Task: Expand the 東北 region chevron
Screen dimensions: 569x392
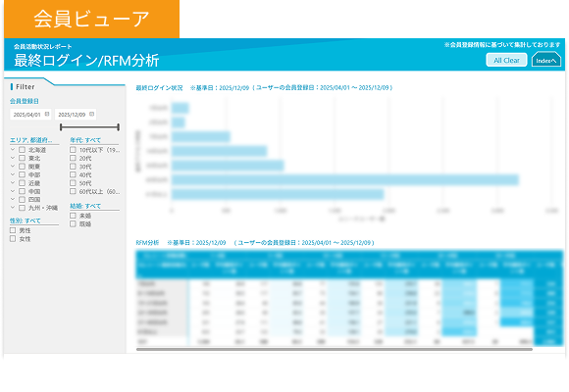Action: 13,158
